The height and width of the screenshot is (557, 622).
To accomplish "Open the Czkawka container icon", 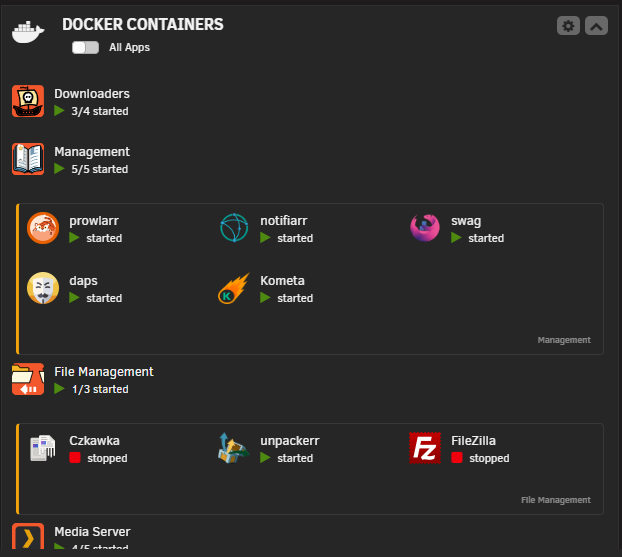I will click(x=43, y=448).
